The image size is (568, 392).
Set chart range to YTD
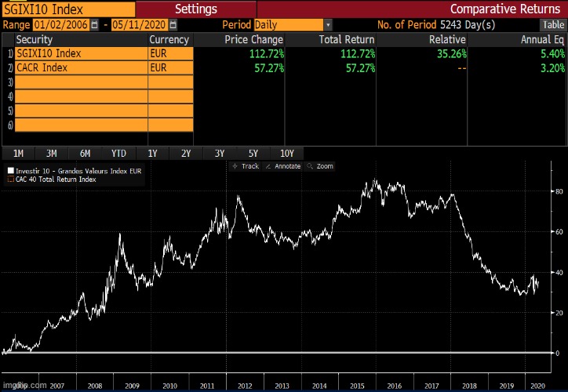pyautogui.click(x=118, y=153)
